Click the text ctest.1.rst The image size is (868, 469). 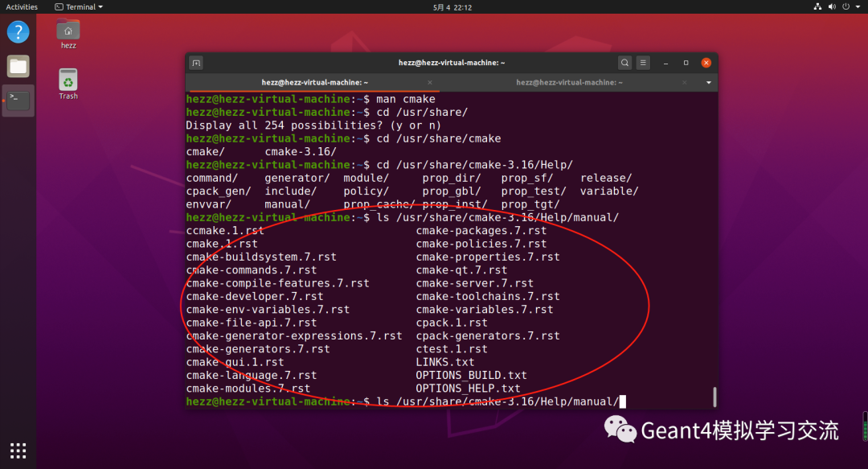tap(452, 349)
